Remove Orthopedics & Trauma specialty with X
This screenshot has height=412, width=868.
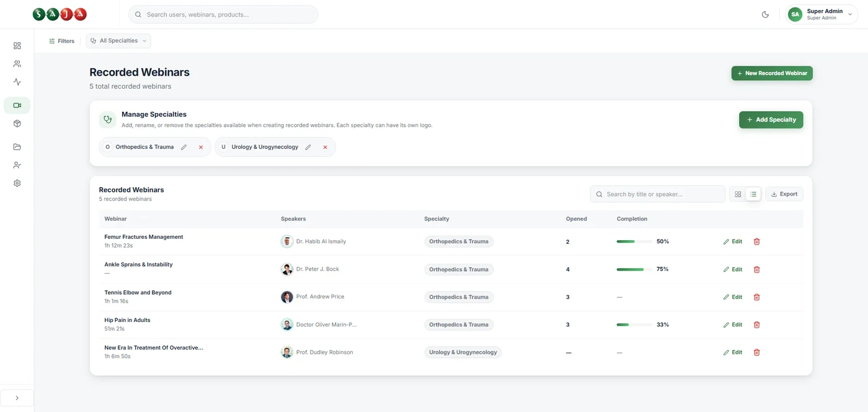pyautogui.click(x=201, y=147)
